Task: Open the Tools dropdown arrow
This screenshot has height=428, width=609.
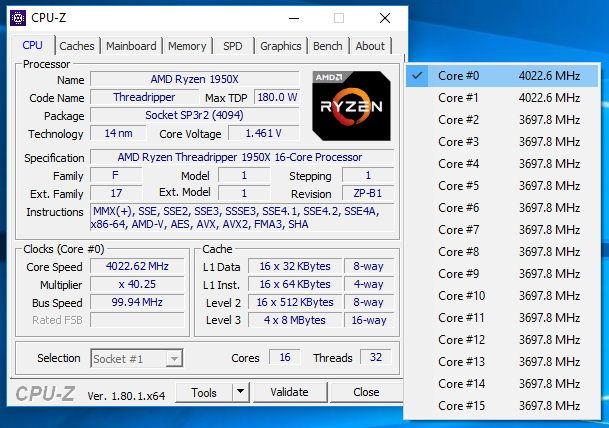Action: (x=241, y=392)
